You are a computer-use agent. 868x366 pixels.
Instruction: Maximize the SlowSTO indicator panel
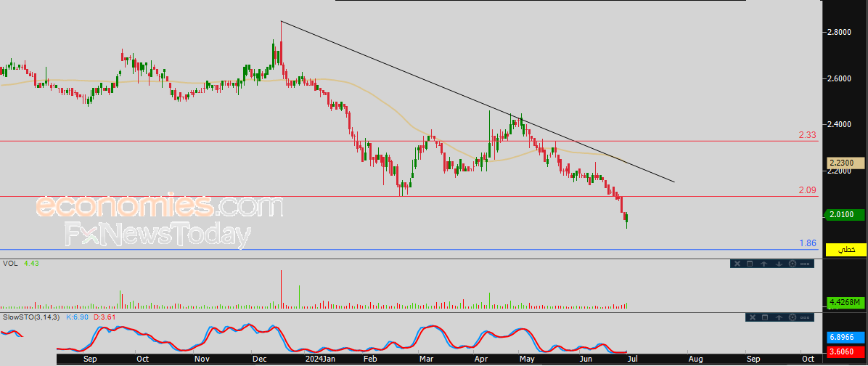(765, 317)
